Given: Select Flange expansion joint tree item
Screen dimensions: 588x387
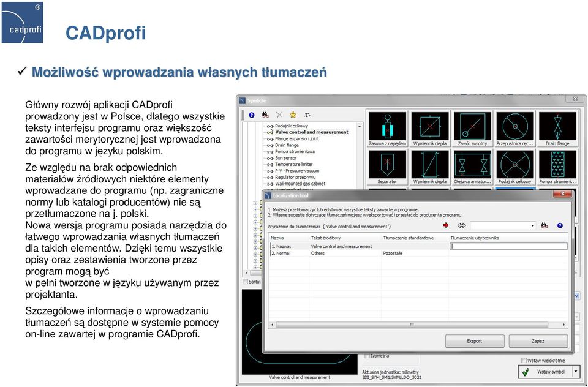Looking at the screenshot, I should point(297,138).
